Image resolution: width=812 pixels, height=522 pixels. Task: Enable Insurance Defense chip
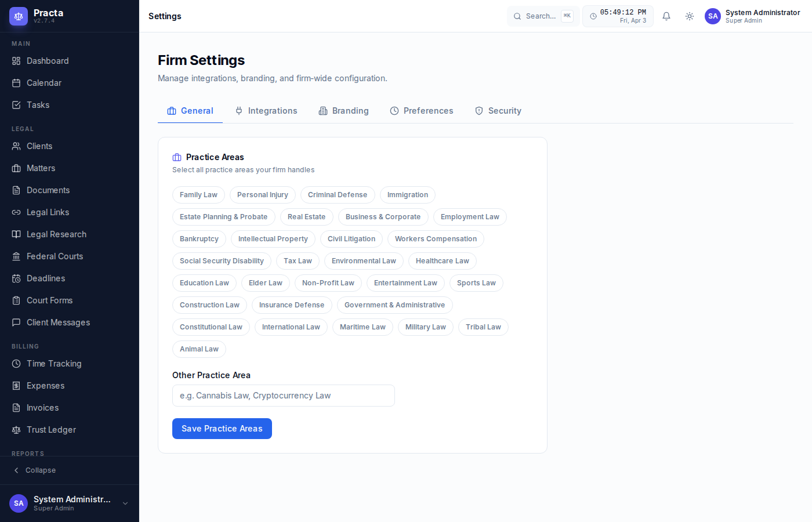(292, 305)
